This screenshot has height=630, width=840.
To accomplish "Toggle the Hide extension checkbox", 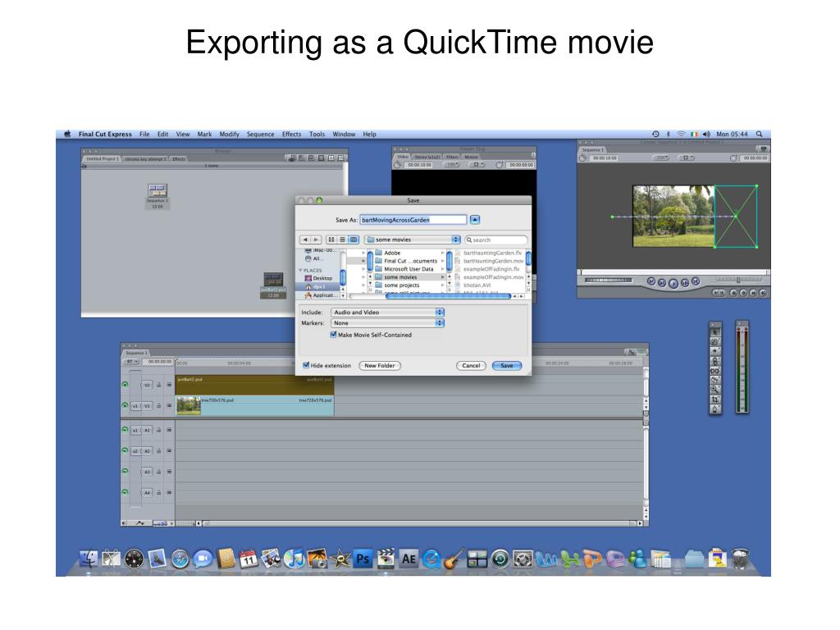I will [306, 365].
